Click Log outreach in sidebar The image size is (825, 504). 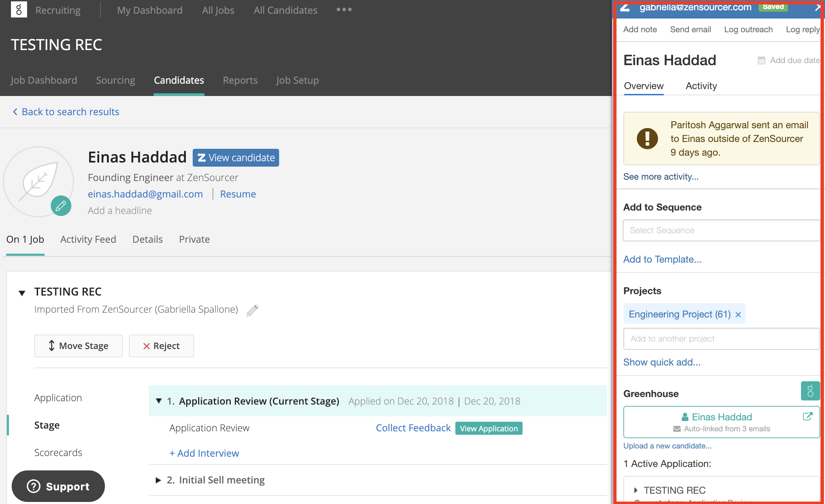pyautogui.click(x=749, y=29)
